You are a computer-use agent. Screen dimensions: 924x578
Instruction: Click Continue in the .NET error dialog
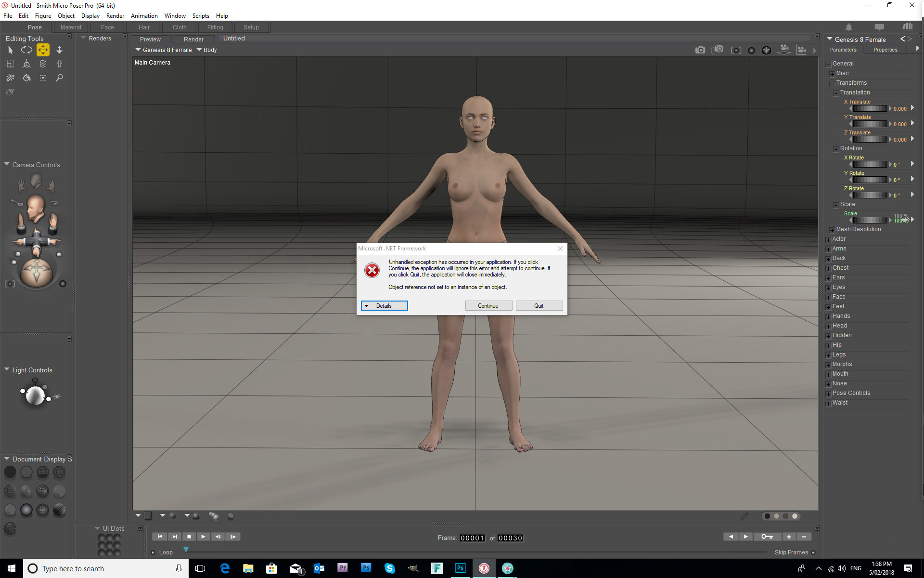point(488,306)
